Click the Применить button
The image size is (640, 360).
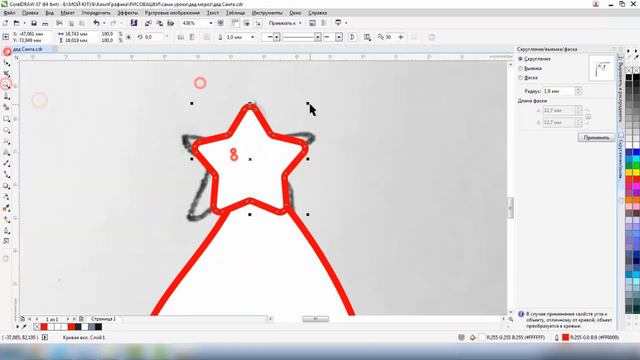click(x=596, y=138)
